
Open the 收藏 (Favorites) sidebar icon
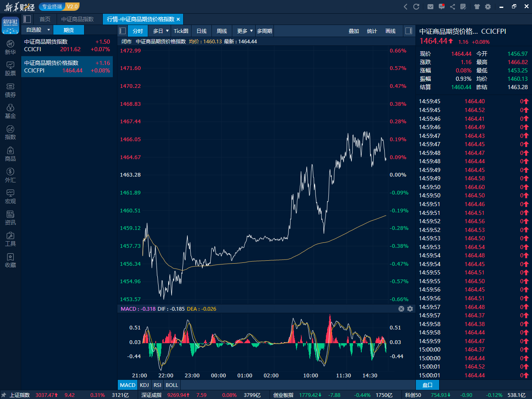[10, 260]
